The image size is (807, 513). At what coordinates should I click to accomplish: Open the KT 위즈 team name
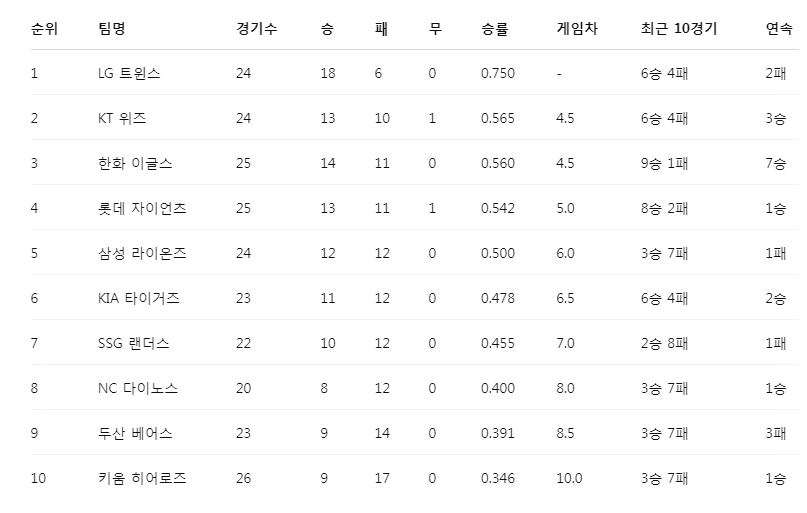(x=122, y=118)
